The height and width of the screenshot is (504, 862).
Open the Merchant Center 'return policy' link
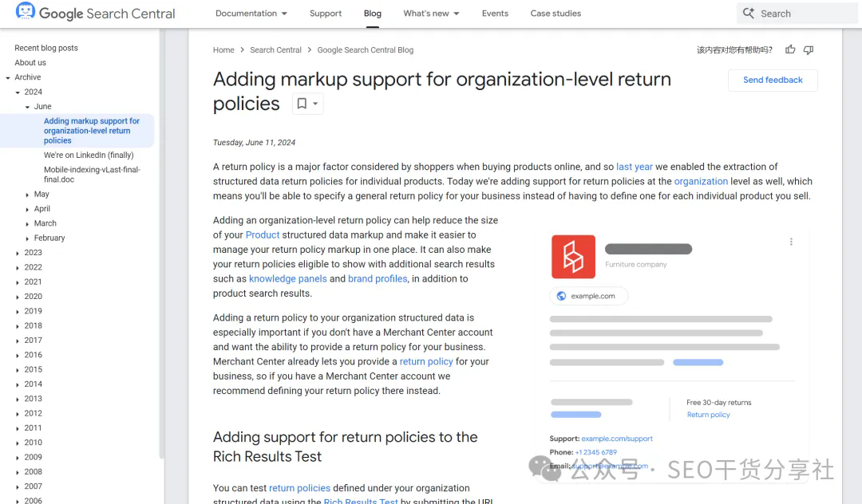coord(426,362)
